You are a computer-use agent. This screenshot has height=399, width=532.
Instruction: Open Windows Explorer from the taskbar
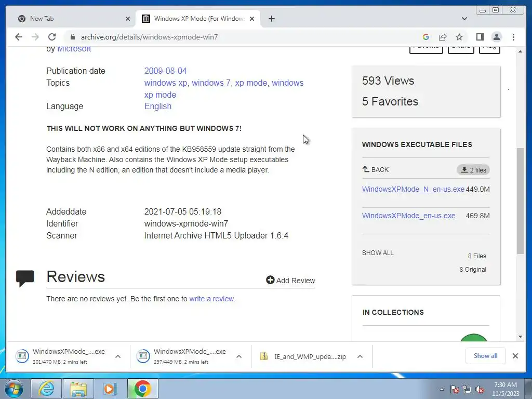(x=78, y=389)
